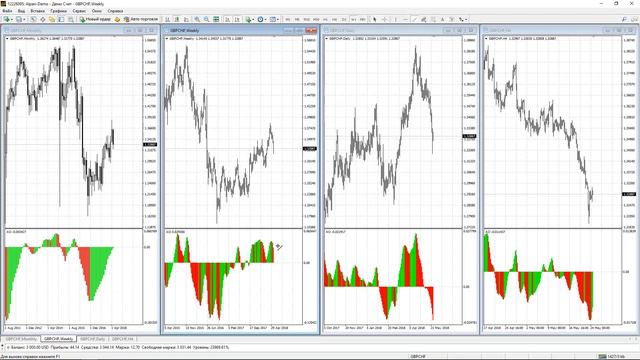The height and width of the screenshot is (360, 640).
Task: Click the Новый ордер button
Action: point(95,19)
